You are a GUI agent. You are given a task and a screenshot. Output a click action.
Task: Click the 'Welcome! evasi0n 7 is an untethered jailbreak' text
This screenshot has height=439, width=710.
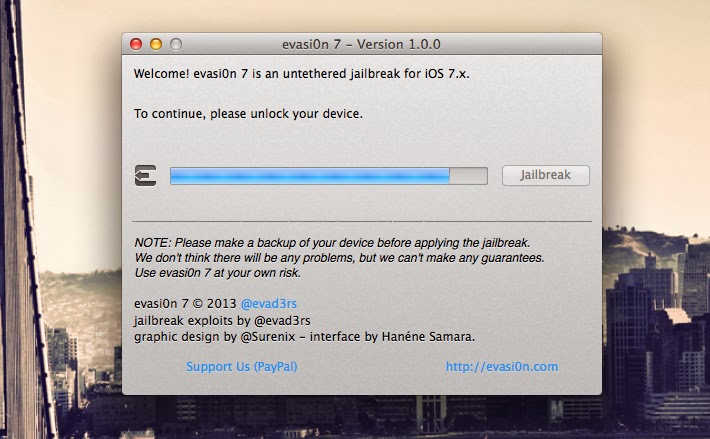tap(302, 73)
